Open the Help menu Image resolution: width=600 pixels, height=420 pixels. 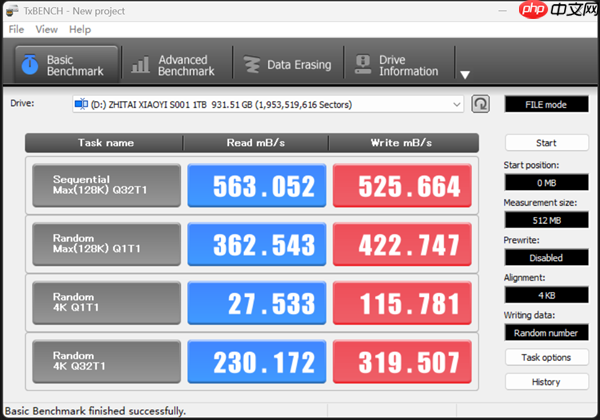click(80, 29)
